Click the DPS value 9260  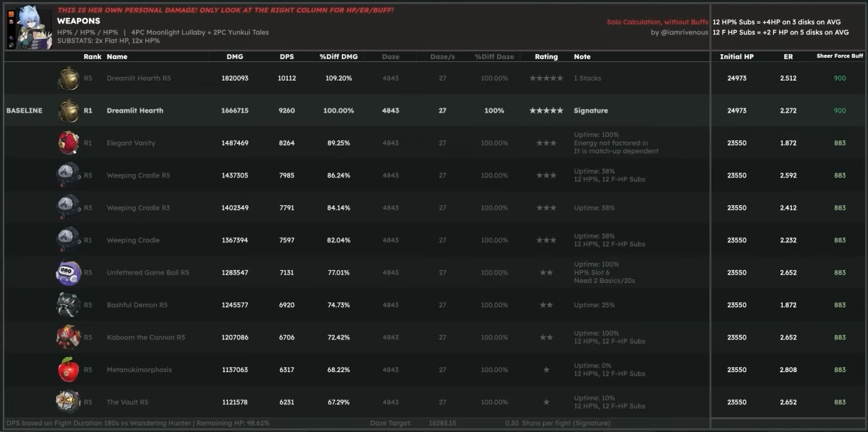pyautogui.click(x=287, y=110)
